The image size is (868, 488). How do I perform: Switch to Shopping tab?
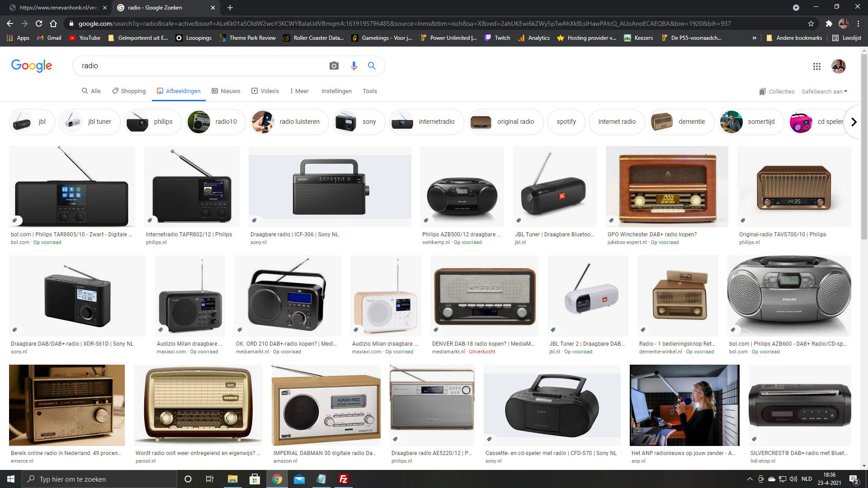click(129, 91)
